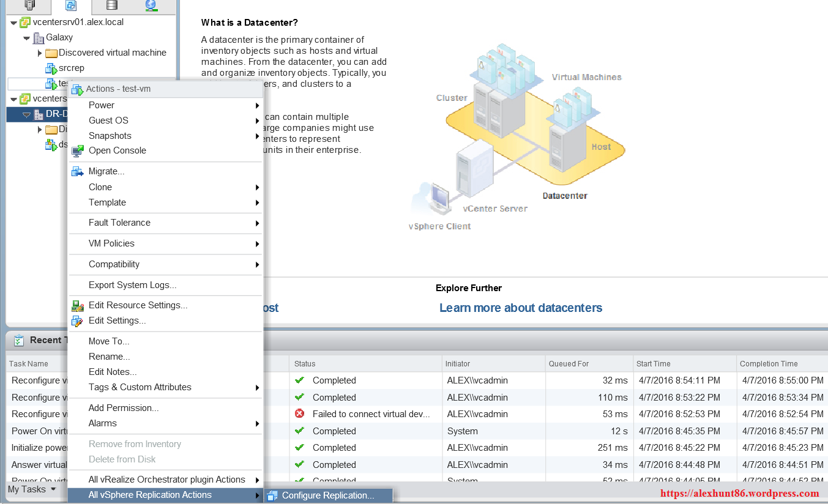The width and height of the screenshot is (828, 504).
Task: Choose Configure Replication... in the submenu
Action: point(327,495)
